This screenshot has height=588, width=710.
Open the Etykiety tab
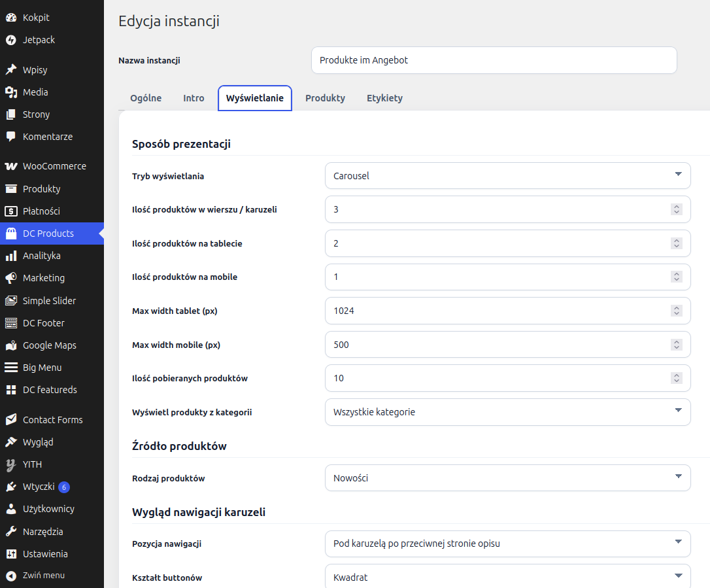384,98
